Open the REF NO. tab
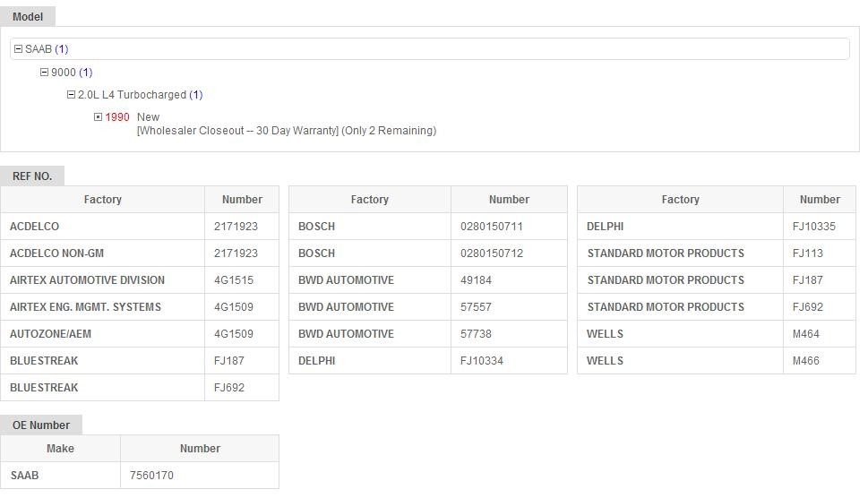 [32, 176]
